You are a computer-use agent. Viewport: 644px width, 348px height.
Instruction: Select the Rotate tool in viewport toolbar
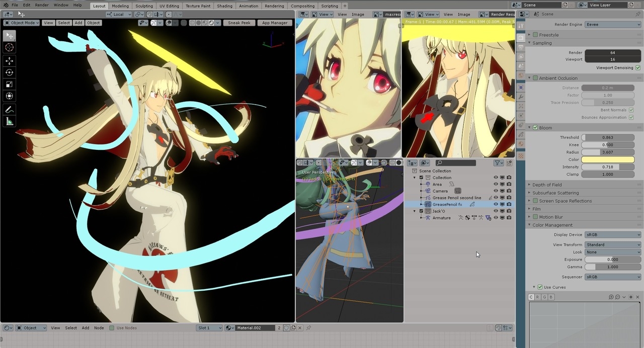[9, 72]
